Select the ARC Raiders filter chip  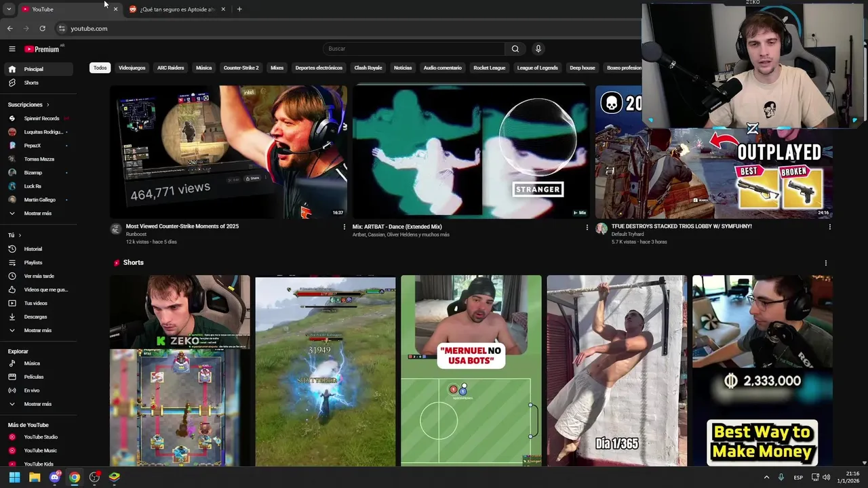pos(171,68)
